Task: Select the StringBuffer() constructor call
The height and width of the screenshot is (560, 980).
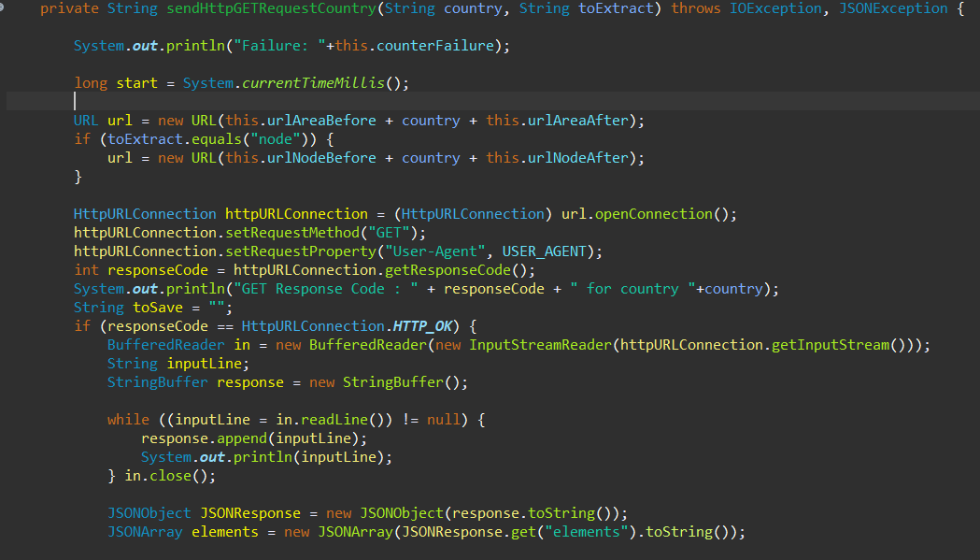Action: coord(402,382)
